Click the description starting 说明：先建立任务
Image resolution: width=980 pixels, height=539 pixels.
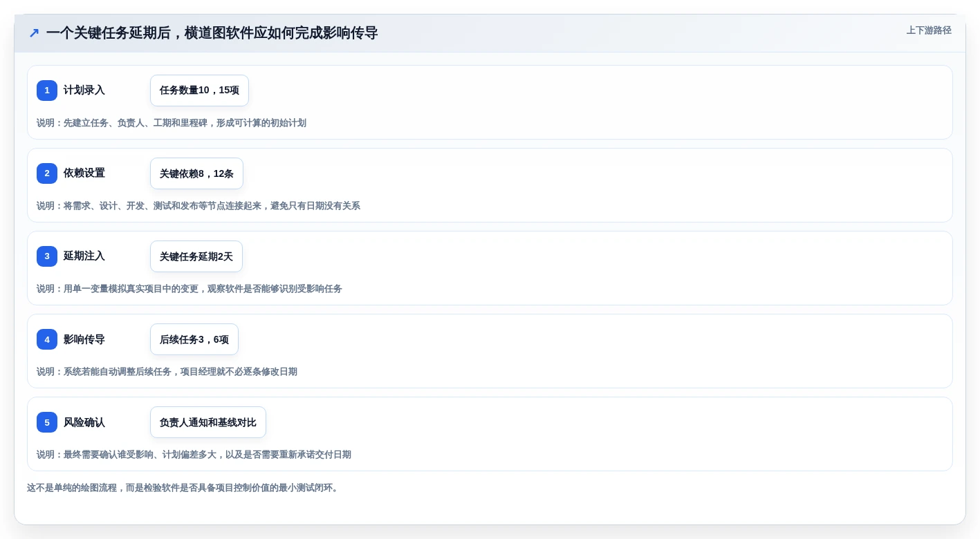point(172,123)
